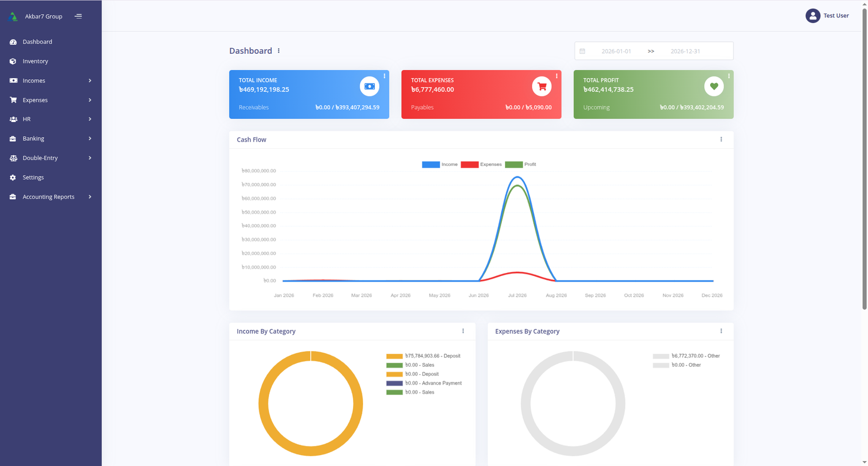Open the kebab menu beside Dashboard title
The height and width of the screenshot is (466, 868).
(x=279, y=51)
